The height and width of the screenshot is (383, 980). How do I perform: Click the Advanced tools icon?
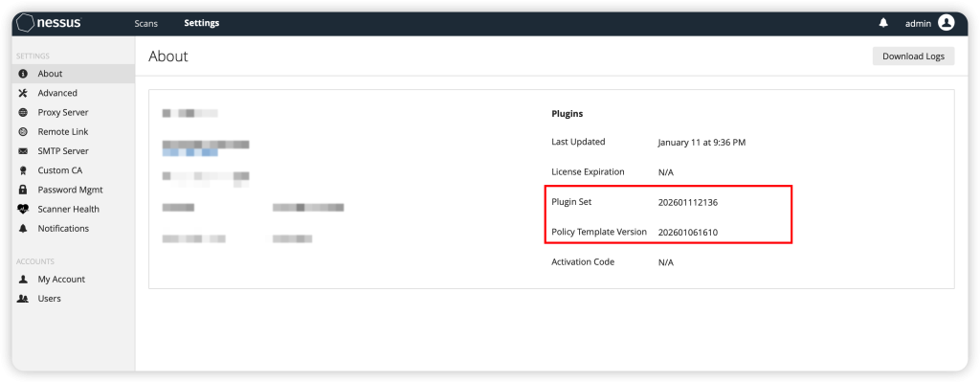pos(23,93)
